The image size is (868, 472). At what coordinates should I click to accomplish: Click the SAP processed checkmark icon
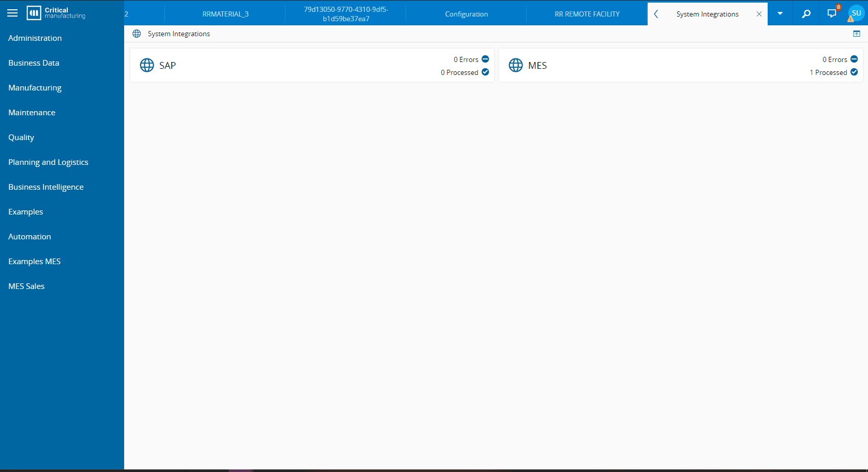coord(485,72)
